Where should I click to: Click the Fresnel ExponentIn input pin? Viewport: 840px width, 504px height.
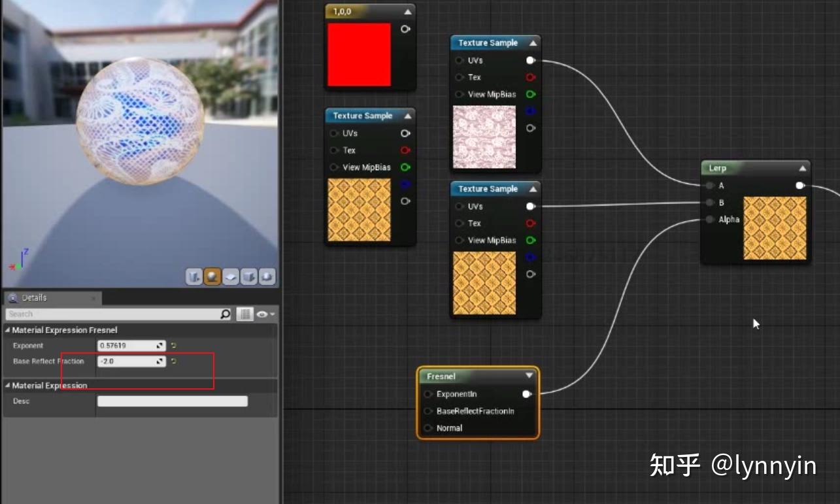point(428,394)
